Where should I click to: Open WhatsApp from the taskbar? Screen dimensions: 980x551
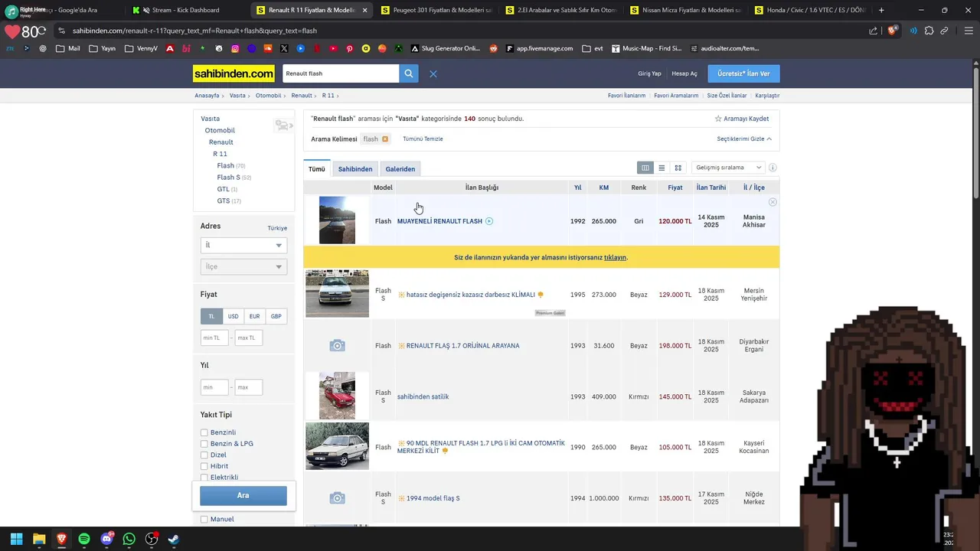pyautogui.click(x=129, y=539)
